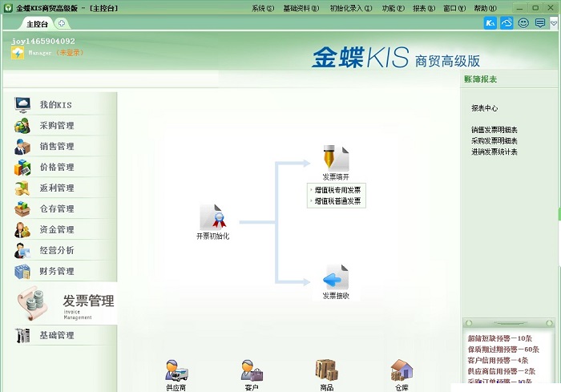Image resolution: width=561 pixels, height=392 pixels.
Task: Select 采购管理 in the left sidebar
Action: pyautogui.click(x=57, y=126)
